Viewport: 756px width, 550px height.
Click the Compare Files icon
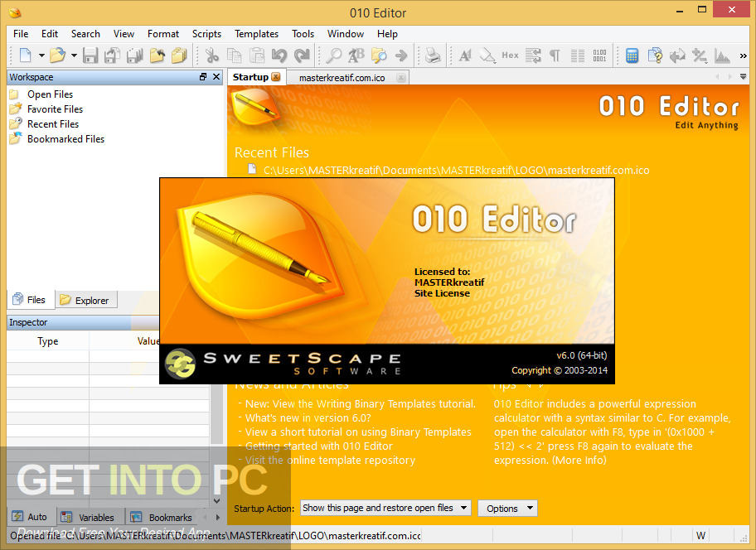655,55
